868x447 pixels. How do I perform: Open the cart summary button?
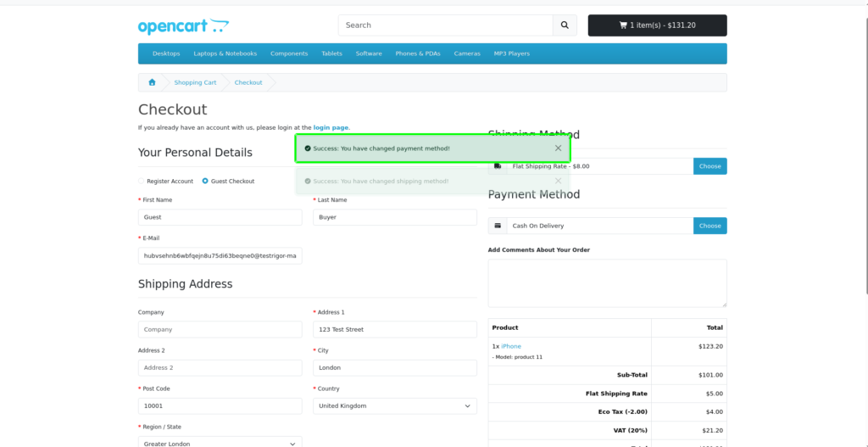pos(657,25)
